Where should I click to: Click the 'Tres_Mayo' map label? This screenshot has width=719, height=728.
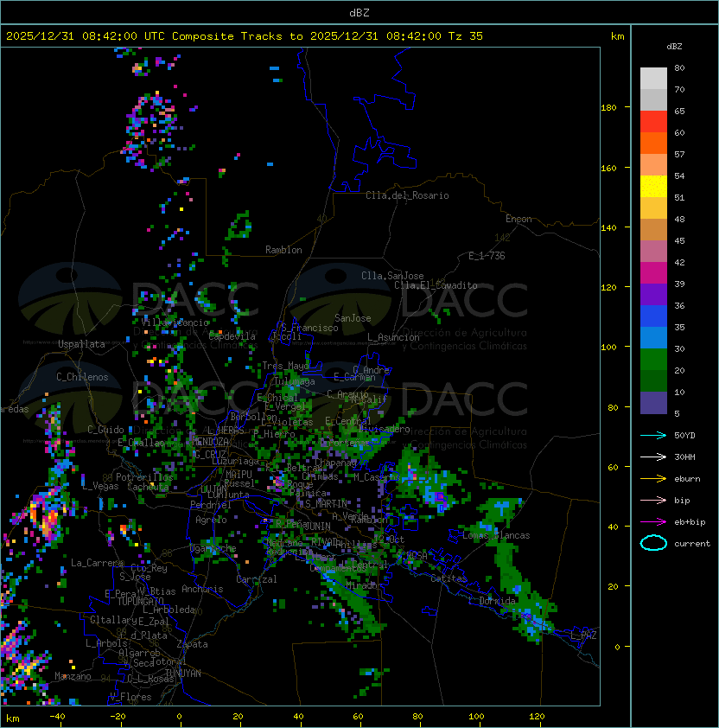[285, 366]
